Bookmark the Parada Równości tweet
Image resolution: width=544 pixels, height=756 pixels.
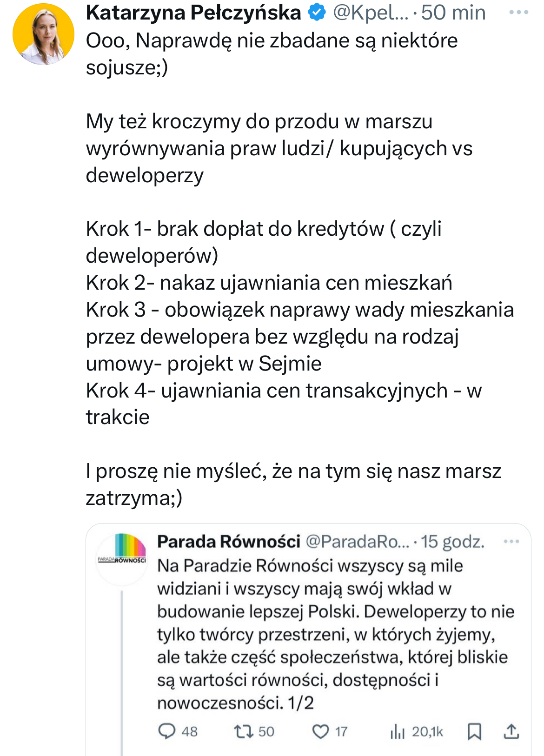pyautogui.click(x=474, y=731)
